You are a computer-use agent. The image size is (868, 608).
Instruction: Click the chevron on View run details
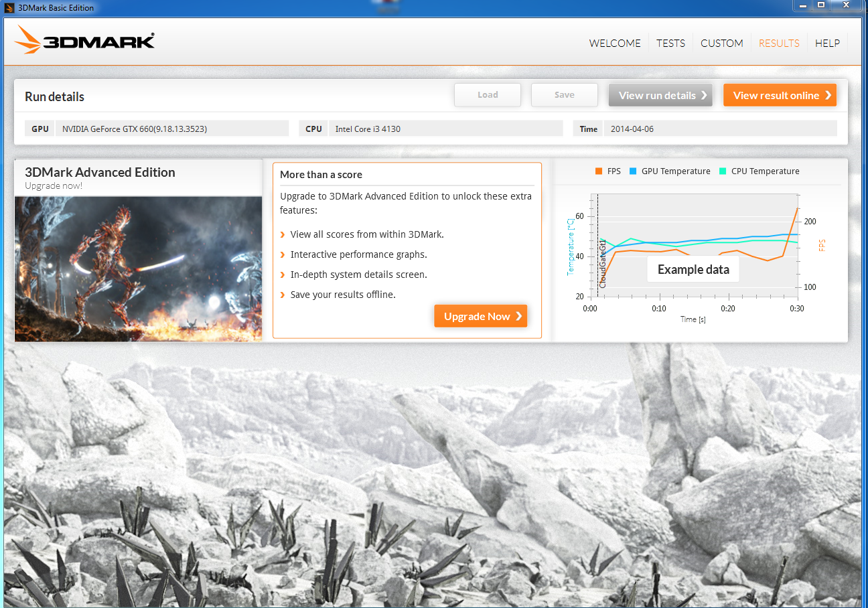704,95
